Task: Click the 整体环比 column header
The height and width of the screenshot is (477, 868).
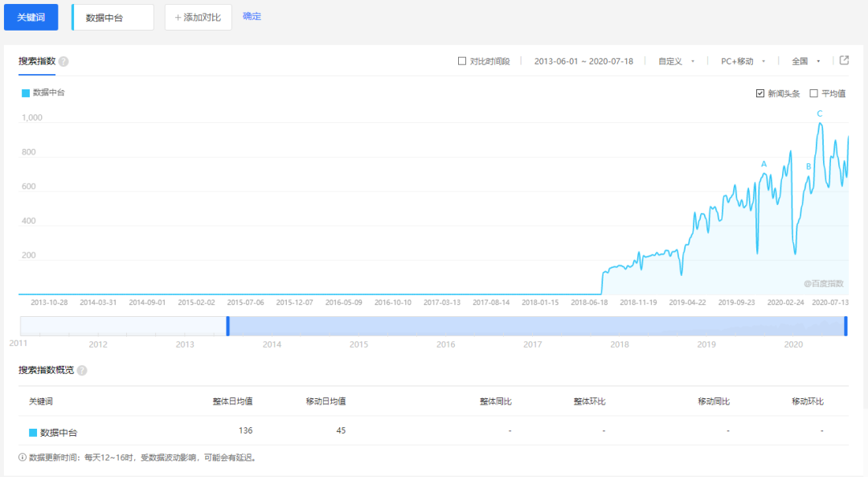Action: 589,401
